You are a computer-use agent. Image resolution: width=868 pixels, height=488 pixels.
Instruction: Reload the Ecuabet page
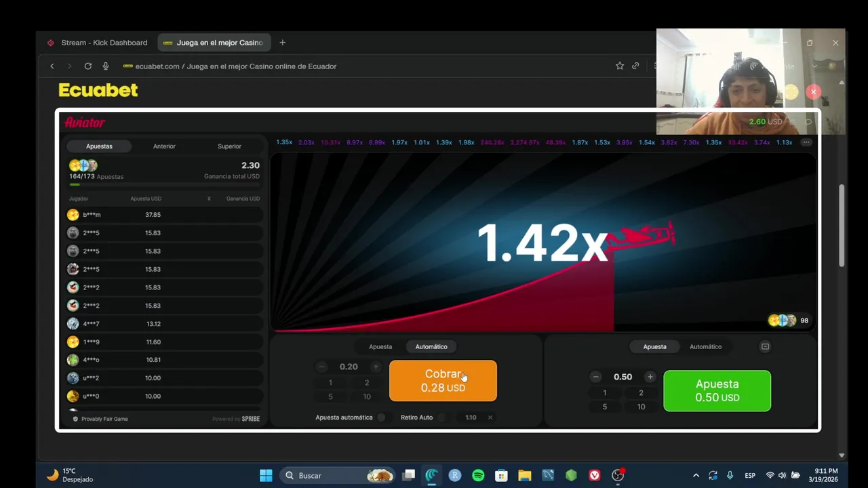pyautogui.click(x=87, y=66)
